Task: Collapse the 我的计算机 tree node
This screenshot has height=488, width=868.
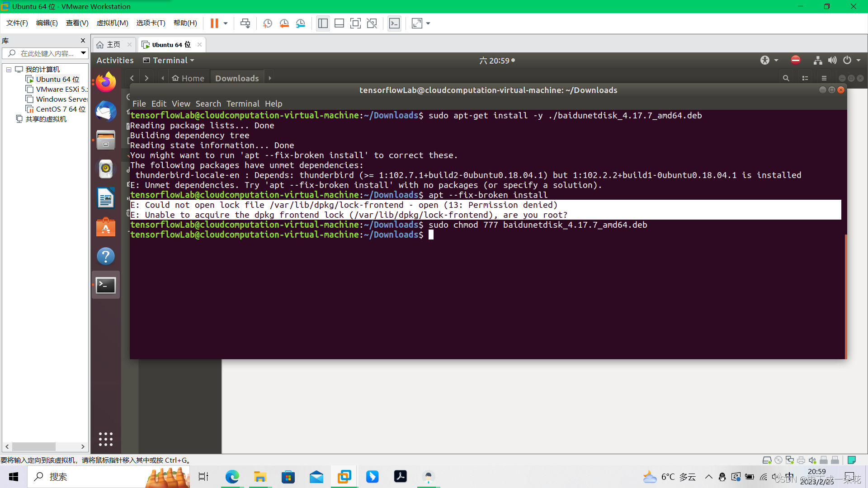Action: point(9,70)
